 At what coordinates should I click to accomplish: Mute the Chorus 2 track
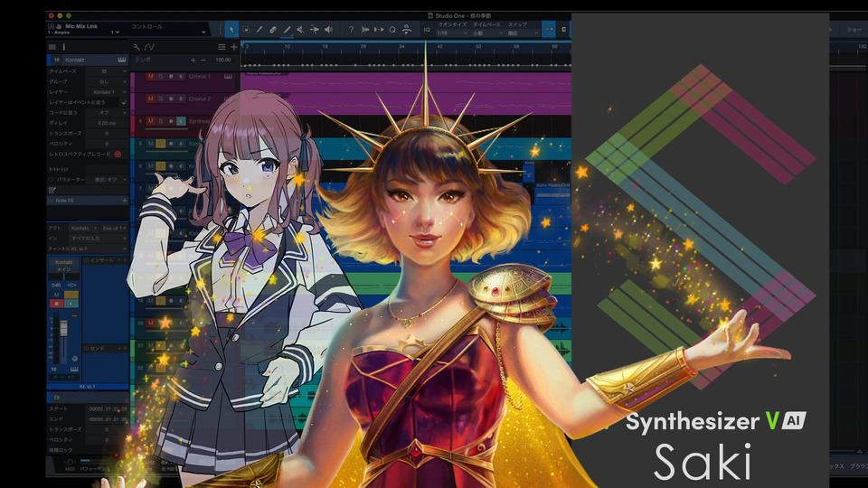click(151, 99)
